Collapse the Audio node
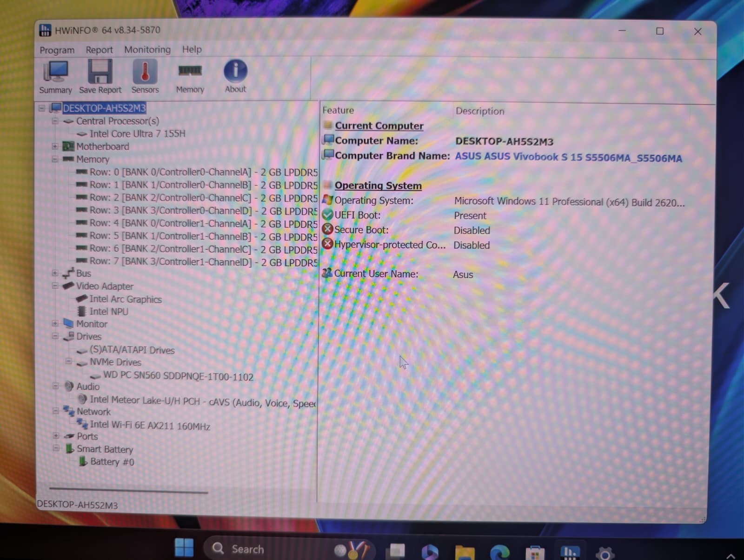744x560 pixels. point(55,386)
